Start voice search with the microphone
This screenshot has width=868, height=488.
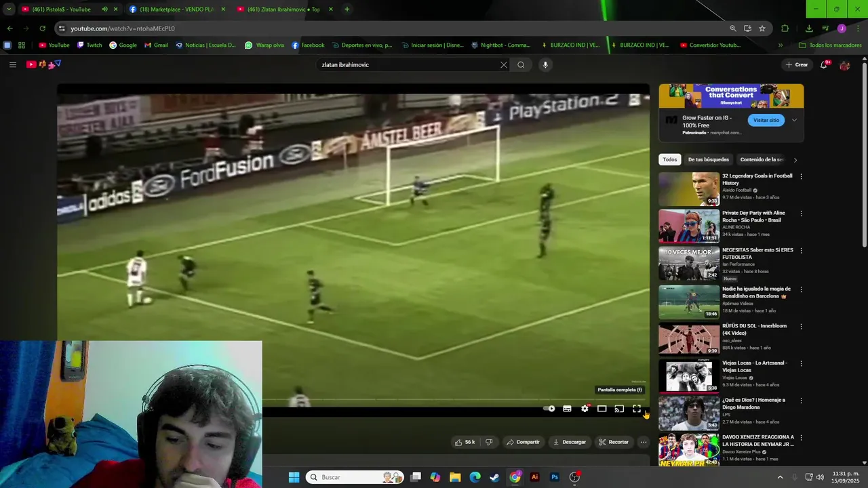coord(545,65)
